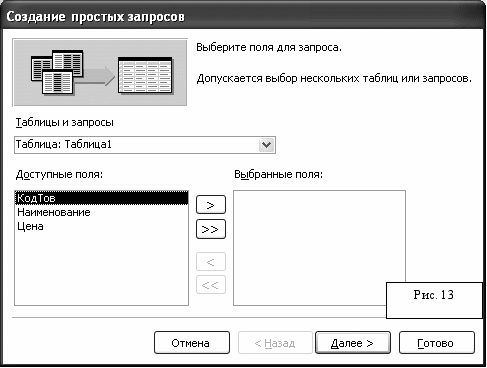Open the Таблицы и запросы dropdown arrow
487x368 pixels.
point(266,145)
